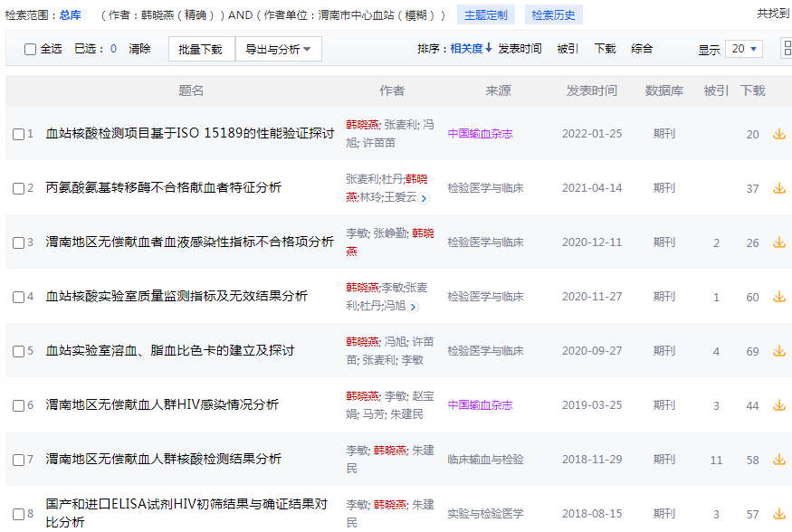Open the 导出与分析 dropdown
Viewport: 792px width, 532px height.
pyautogui.click(x=278, y=49)
